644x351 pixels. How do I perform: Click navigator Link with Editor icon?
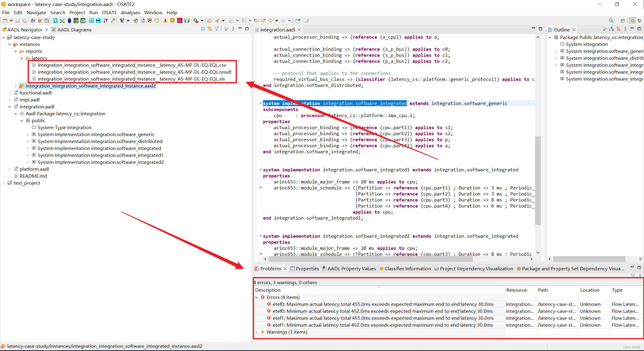pyautogui.click(x=210, y=29)
